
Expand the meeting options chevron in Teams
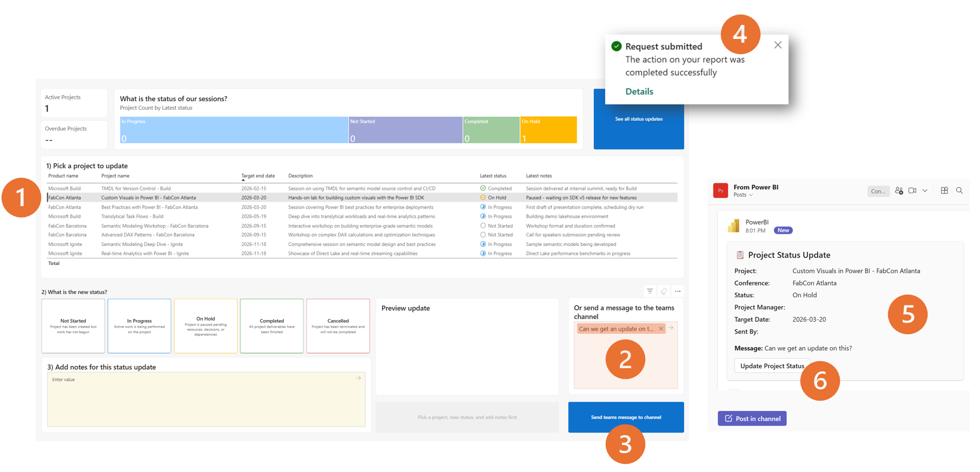pos(925,190)
